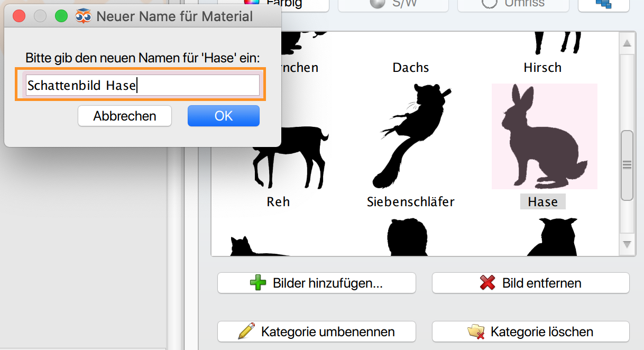
Task: Select the Umriss outline mode
Action: pyautogui.click(x=513, y=4)
